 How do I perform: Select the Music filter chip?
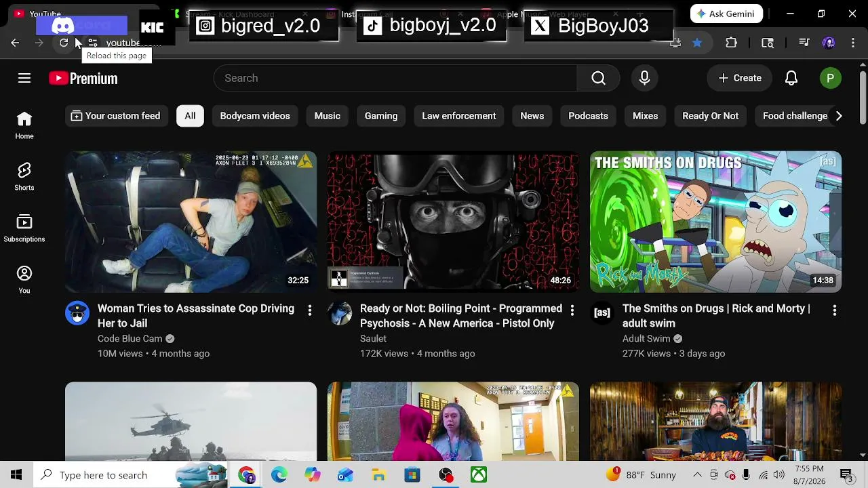328,116
